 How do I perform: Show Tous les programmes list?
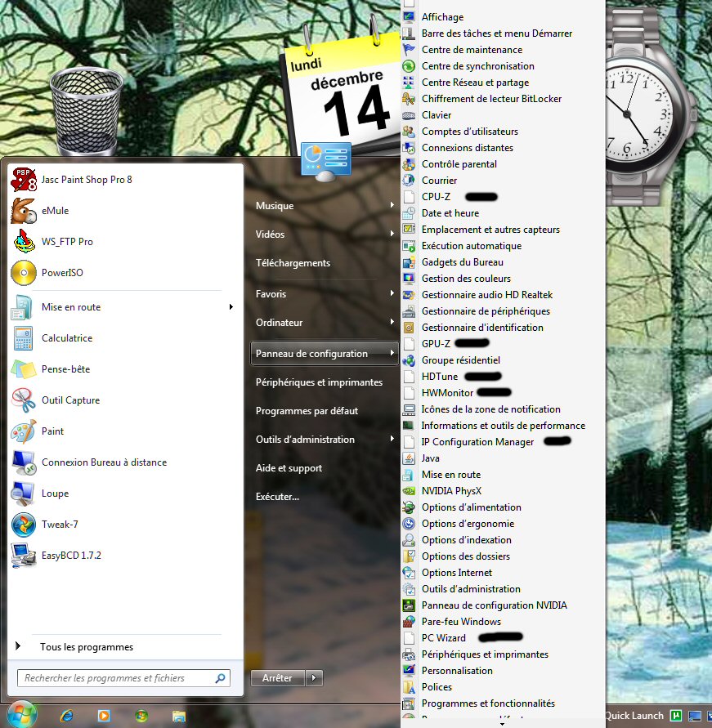coord(87,647)
